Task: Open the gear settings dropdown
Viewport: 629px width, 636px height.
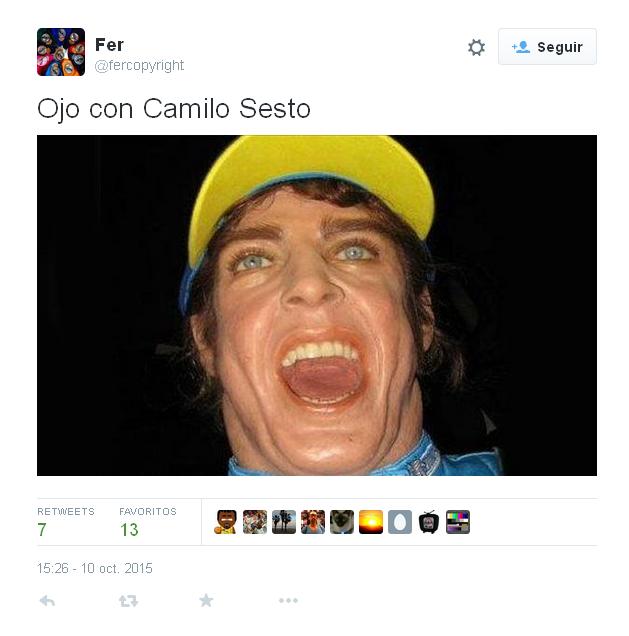Action: 476,47
